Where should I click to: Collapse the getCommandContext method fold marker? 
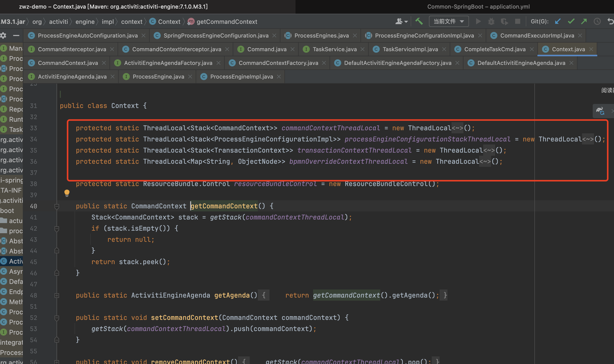click(57, 206)
